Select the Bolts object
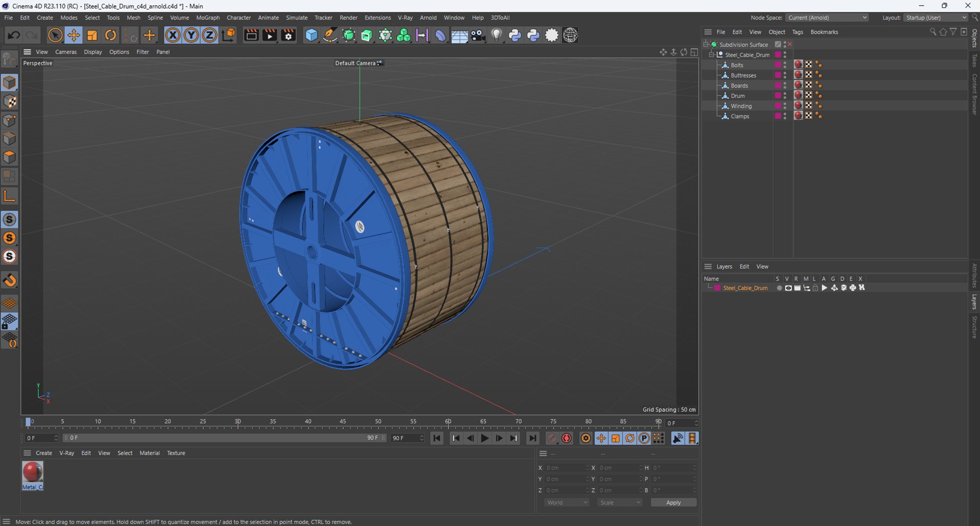Screen dimensions: 980x526 pos(737,65)
